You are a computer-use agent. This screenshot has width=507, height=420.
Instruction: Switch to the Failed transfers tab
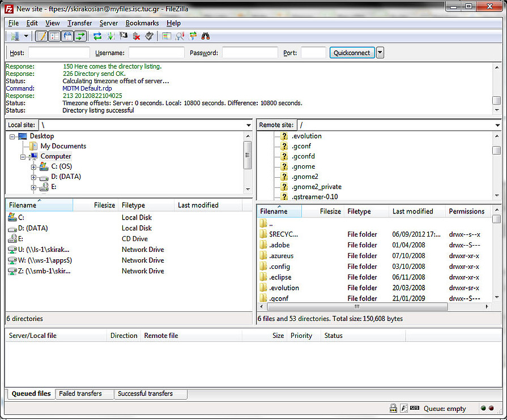click(80, 394)
